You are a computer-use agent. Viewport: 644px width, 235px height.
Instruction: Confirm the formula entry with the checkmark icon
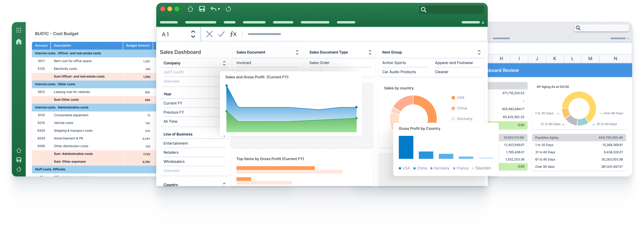coord(221,34)
